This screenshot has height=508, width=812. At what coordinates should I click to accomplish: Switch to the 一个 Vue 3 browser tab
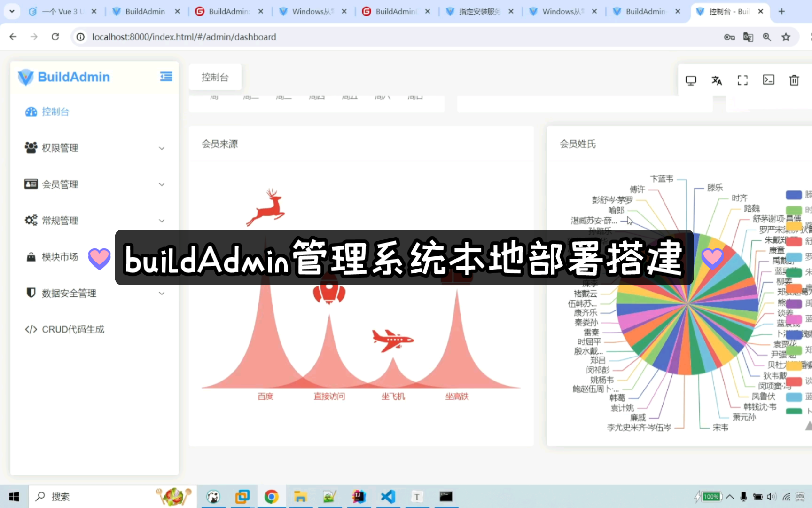pyautogui.click(x=62, y=11)
